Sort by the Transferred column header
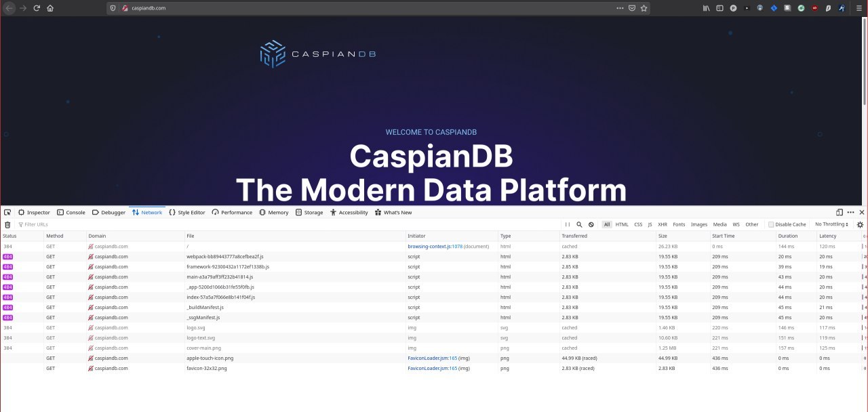868x412 pixels. coord(608,236)
